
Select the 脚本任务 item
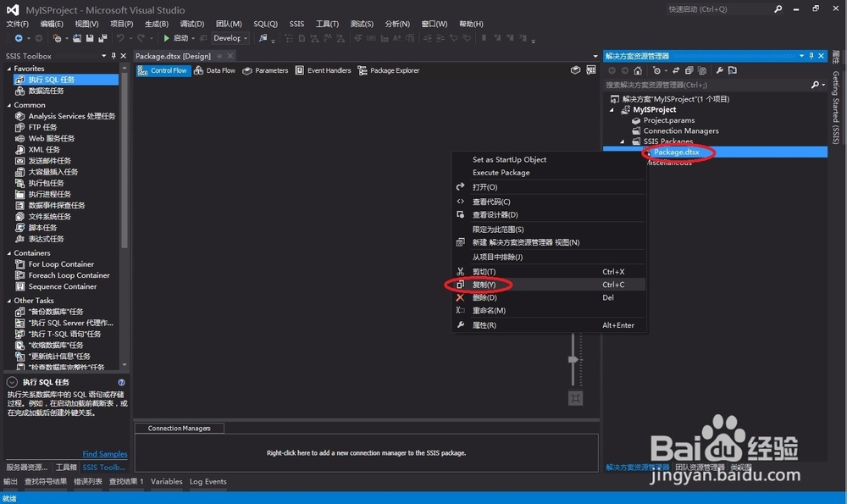pos(42,227)
